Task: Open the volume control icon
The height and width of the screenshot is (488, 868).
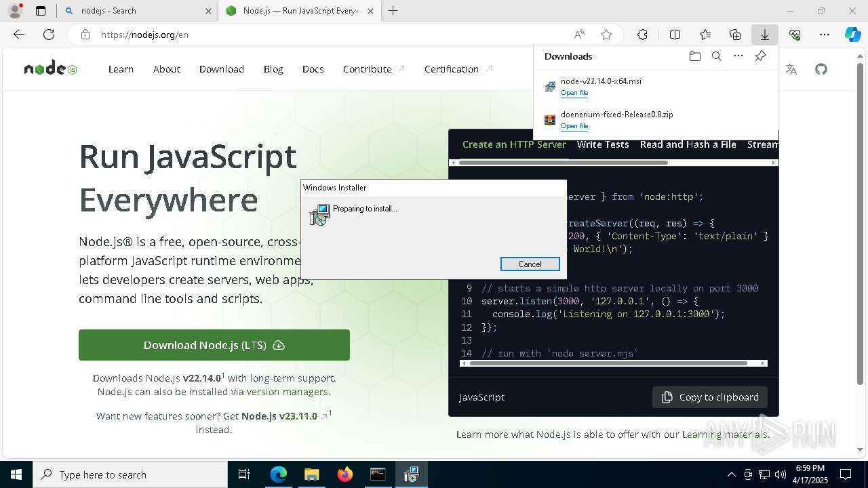Action: pyautogui.click(x=780, y=474)
